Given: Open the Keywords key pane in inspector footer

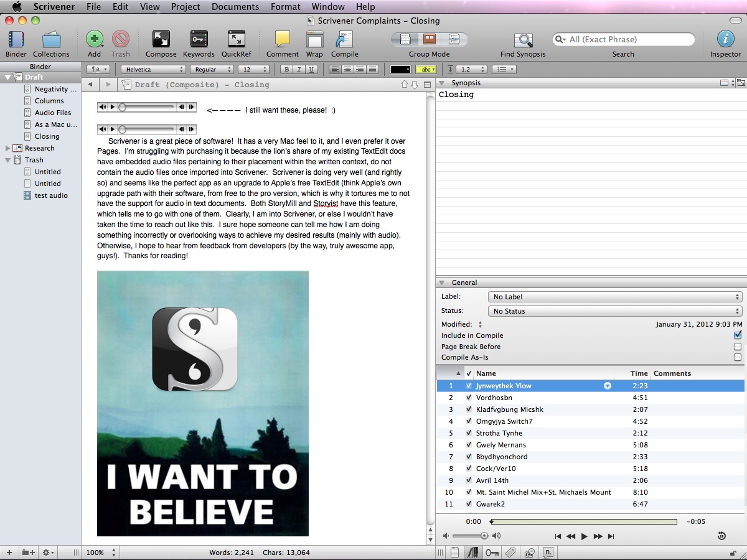Looking at the screenshot, I should click(492, 553).
